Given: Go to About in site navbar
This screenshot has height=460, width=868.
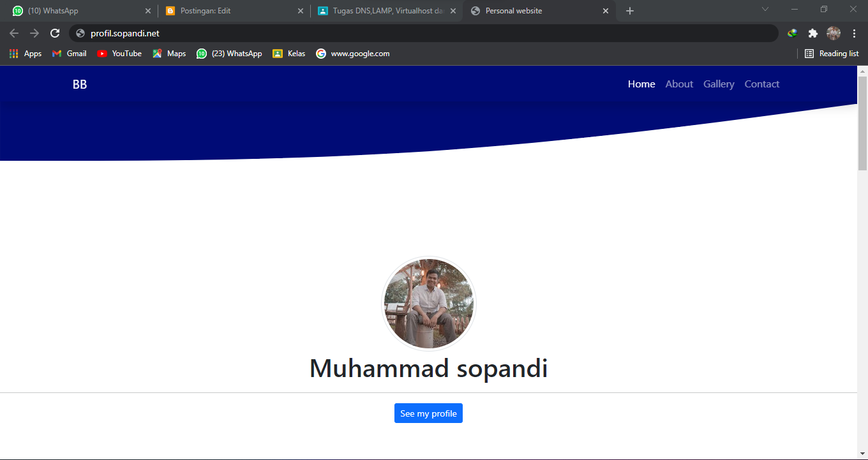Looking at the screenshot, I should tap(679, 84).
